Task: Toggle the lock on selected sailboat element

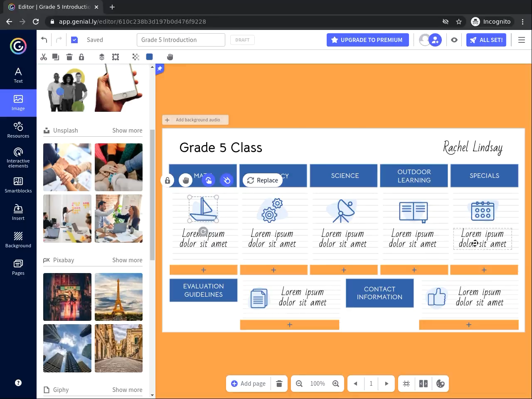Action: point(167,180)
